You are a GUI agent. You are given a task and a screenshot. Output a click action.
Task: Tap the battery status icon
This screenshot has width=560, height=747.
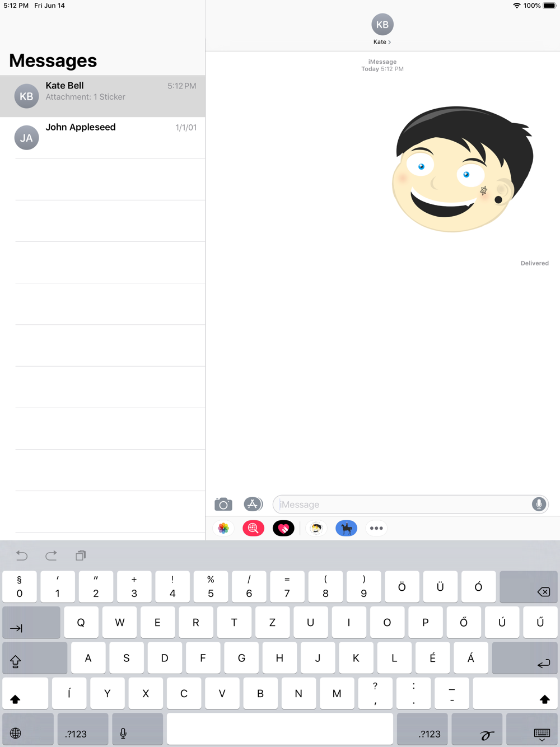(549, 6)
